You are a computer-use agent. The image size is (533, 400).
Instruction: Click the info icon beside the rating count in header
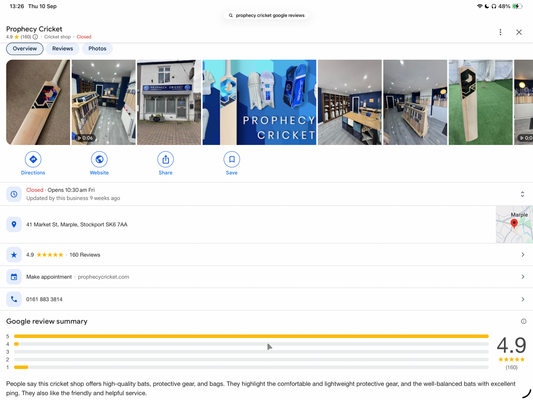click(35, 37)
